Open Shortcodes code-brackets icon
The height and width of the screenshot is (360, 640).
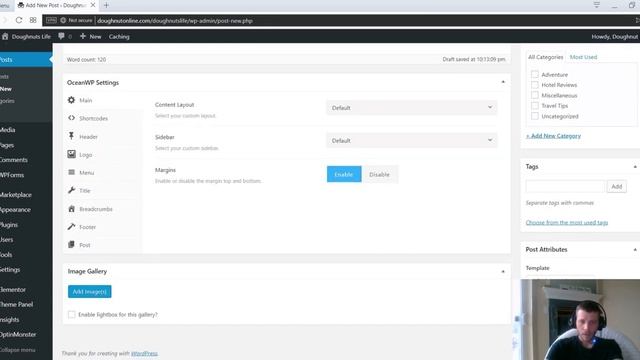coord(71,118)
